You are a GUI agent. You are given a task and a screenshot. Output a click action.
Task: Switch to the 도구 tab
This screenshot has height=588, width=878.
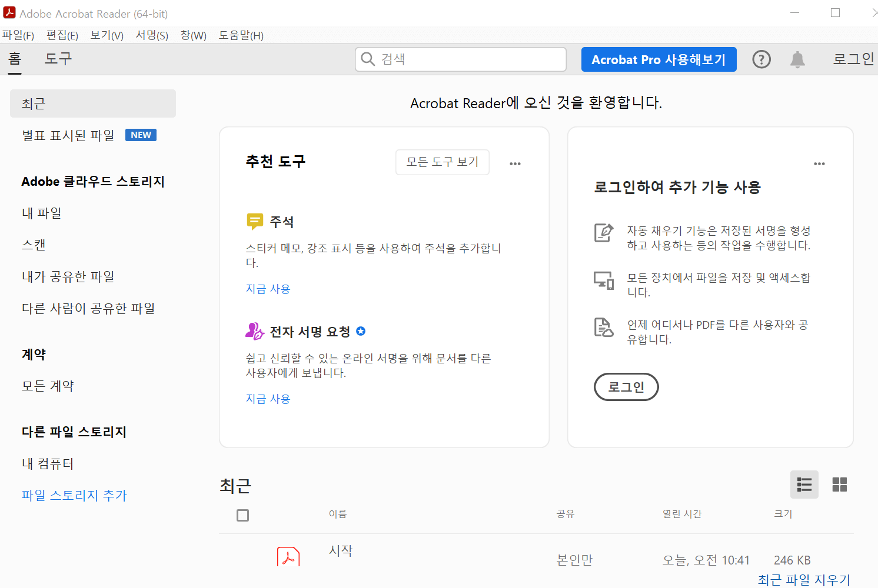tap(58, 59)
